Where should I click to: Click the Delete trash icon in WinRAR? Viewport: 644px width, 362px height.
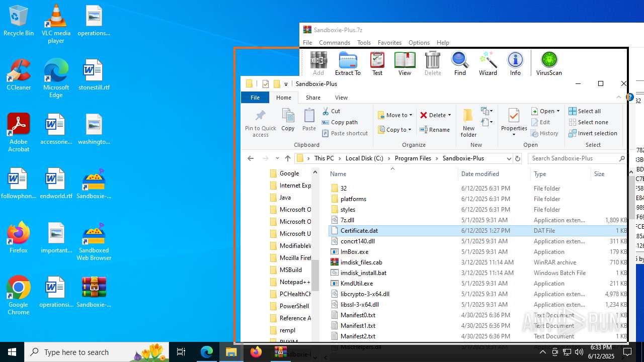pos(433,63)
